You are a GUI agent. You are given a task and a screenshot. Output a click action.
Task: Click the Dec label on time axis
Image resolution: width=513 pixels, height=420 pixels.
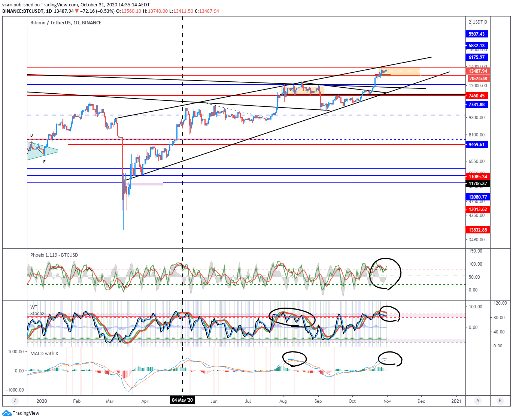click(421, 401)
